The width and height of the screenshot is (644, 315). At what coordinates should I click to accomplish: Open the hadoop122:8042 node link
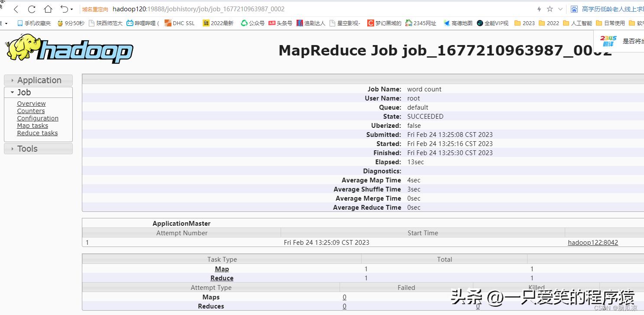593,243
